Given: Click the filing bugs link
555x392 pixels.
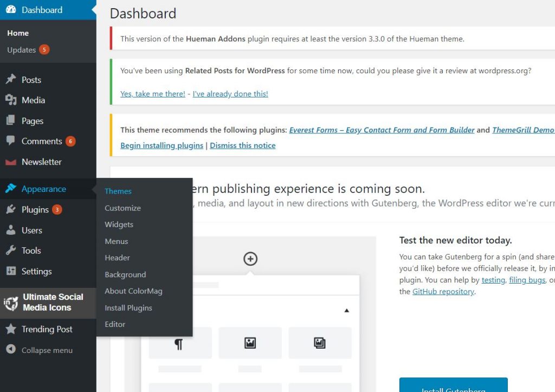Looking at the screenshot, I should [x=527, y=280].
